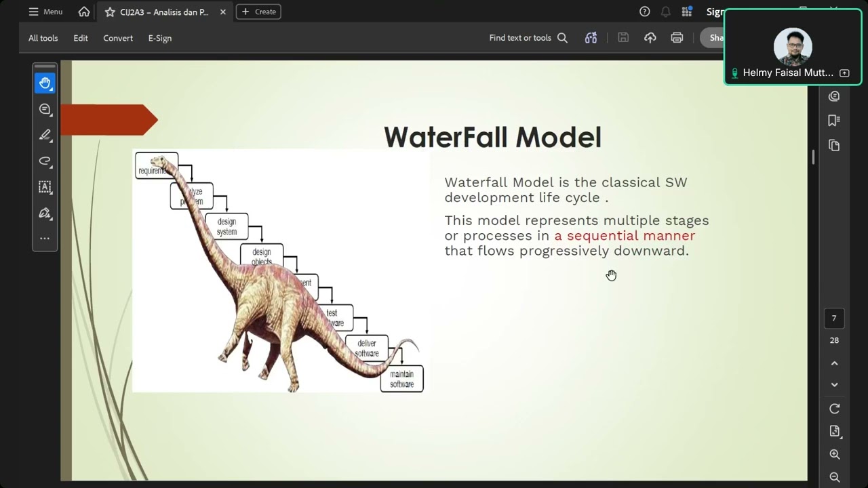
Task: Click the Print icon
Action: point(677,38)
